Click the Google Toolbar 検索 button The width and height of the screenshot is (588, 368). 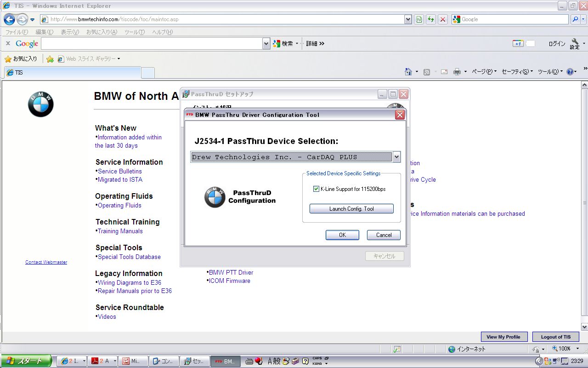283,43
